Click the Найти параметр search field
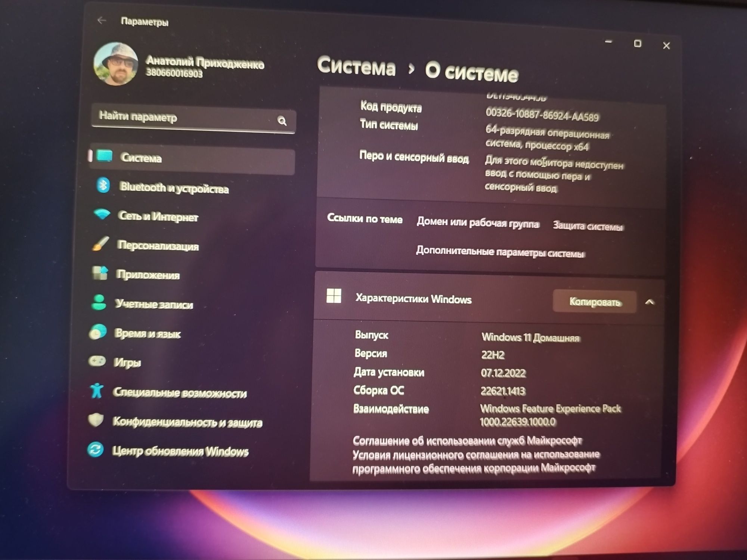 (193, 119)
